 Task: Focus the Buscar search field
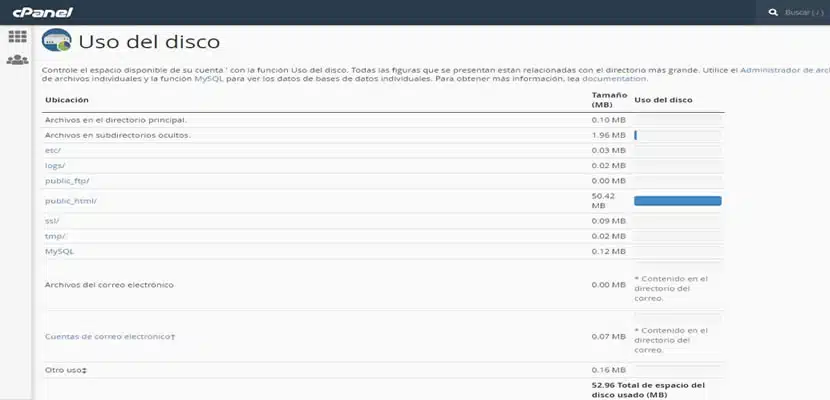pos(805,12)
